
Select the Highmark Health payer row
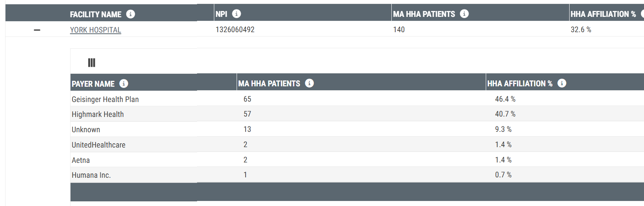[357, 114]
